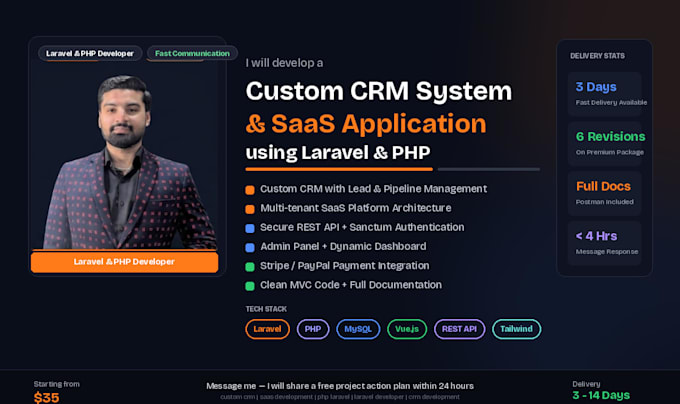The height and width of the screenshot is (404, 680).
Task: Click the 'Fast Delivery Available' caption
Action: (611, 103)
